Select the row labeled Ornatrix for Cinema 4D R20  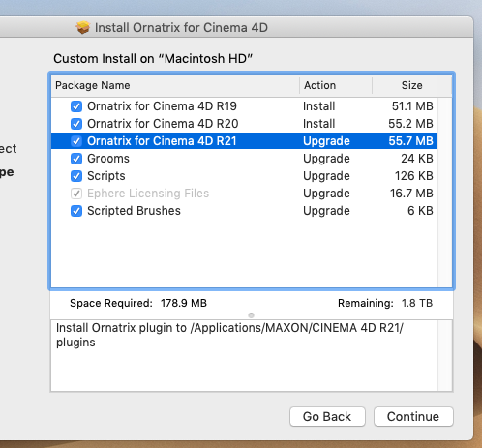coord(244,124)
